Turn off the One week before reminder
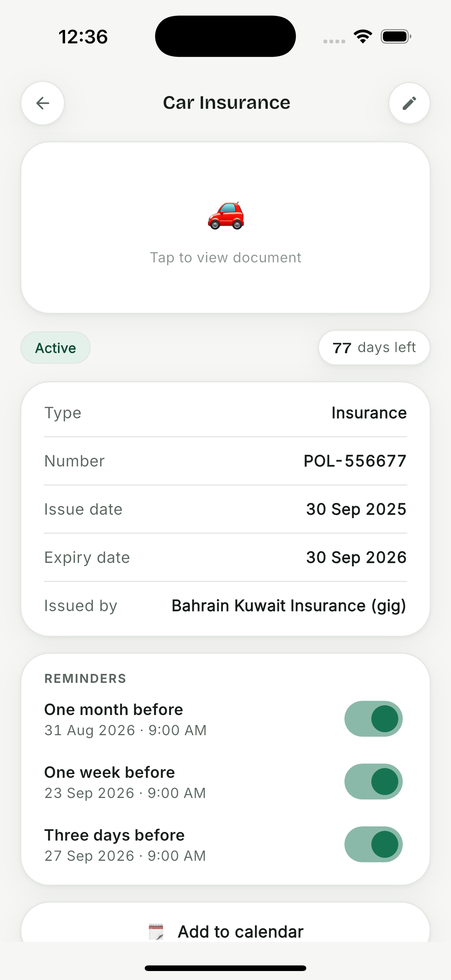Screen dimensions: 451x980 [373, 782]
